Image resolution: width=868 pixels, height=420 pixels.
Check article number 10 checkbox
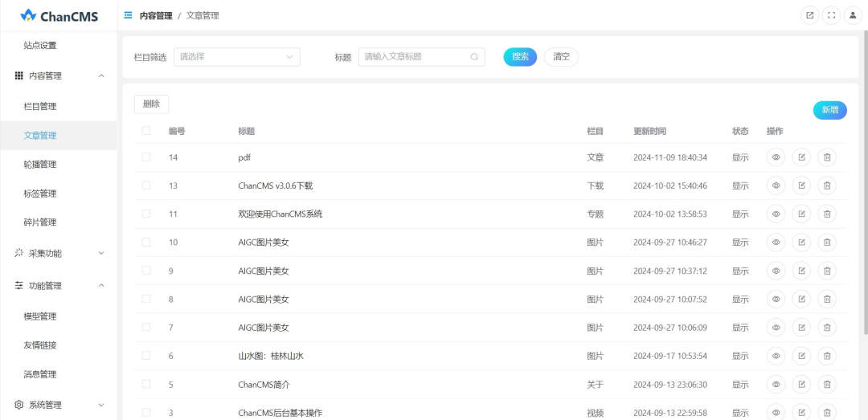pos(146,242)
